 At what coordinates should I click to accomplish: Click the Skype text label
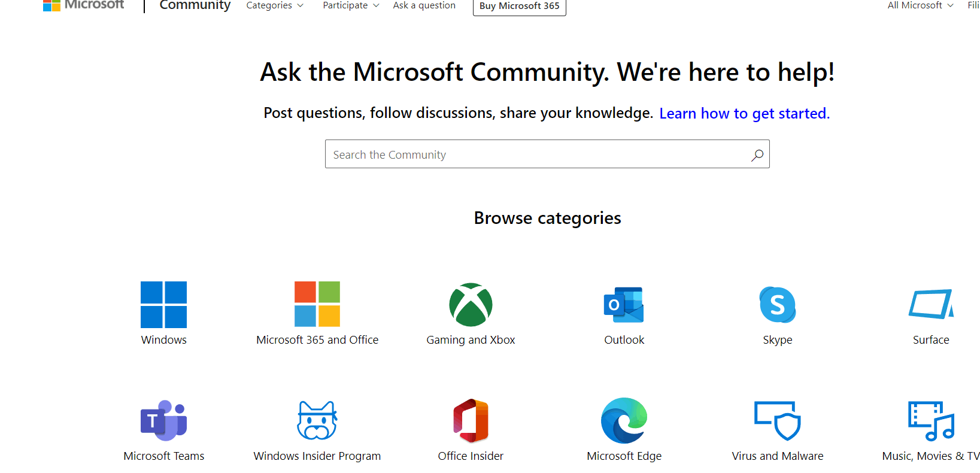point(777,339)
